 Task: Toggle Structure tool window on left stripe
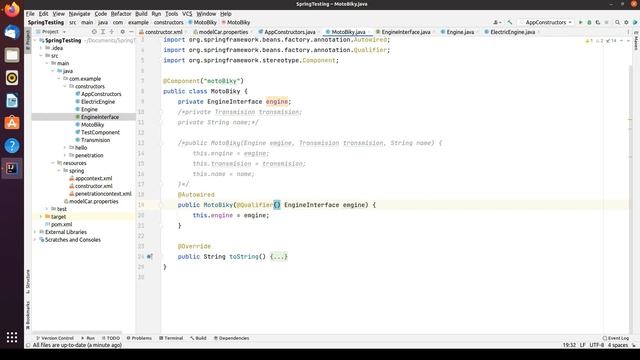click(28, 281)
